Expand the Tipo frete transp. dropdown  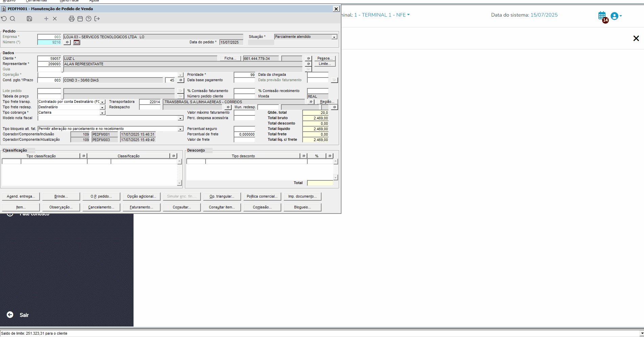tap(102, 102)
